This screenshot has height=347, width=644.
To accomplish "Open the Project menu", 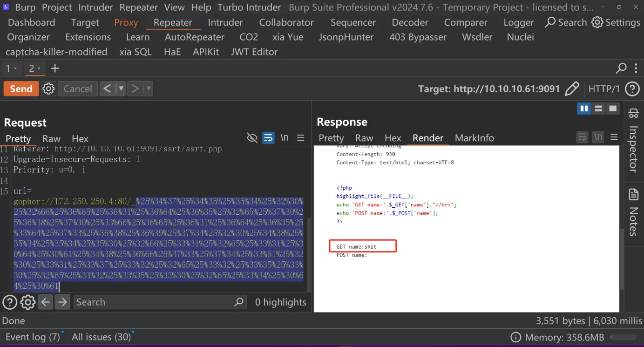I will 57,7.
